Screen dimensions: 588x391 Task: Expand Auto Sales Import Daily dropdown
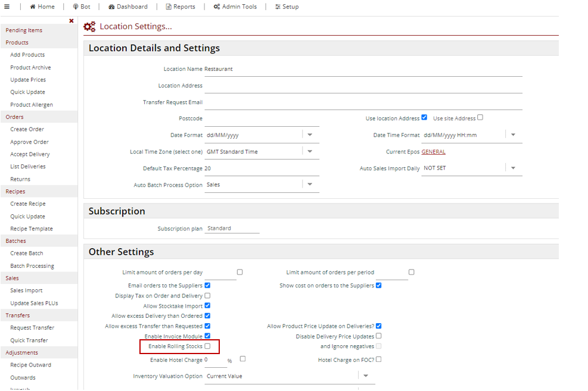click(513, 168)
